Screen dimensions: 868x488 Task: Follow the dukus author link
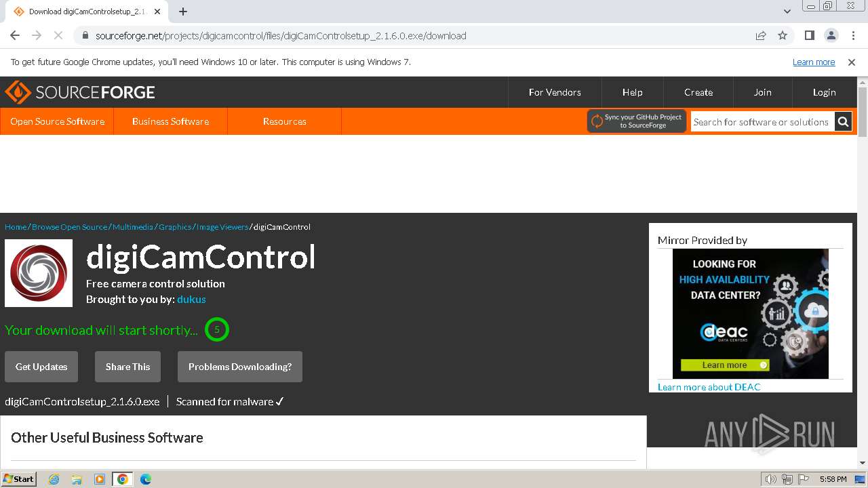point(191,299)
